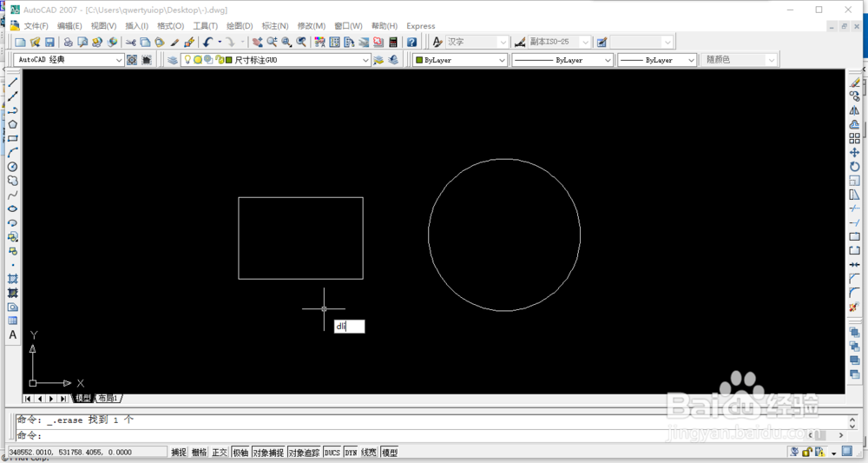This screenshot has height=463, width=868.
Task: Open the 标注(N) menu
Action: click(x=275, y=26)
